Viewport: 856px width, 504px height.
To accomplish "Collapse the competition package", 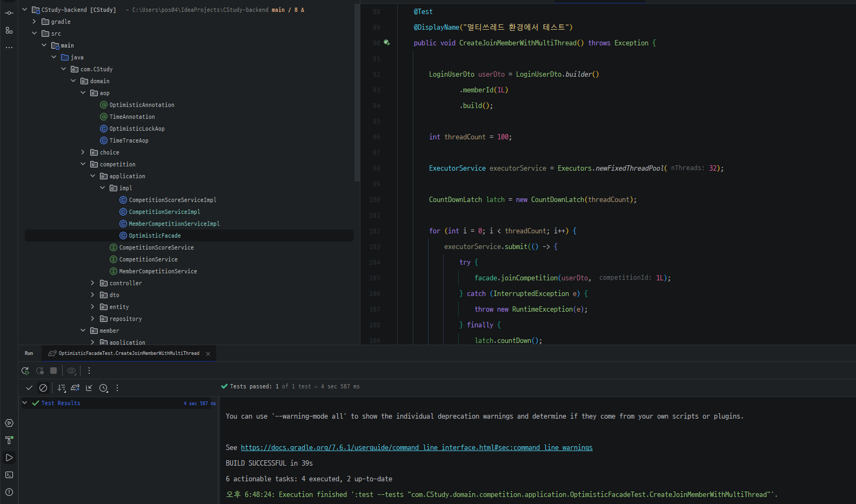I will (x=83, y=164).
